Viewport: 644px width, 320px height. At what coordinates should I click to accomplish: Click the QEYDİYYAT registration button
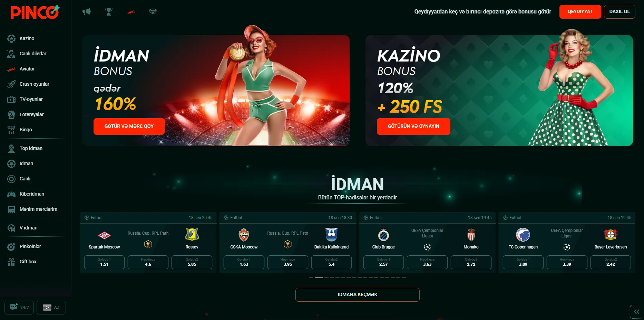[x=580, y=12]
